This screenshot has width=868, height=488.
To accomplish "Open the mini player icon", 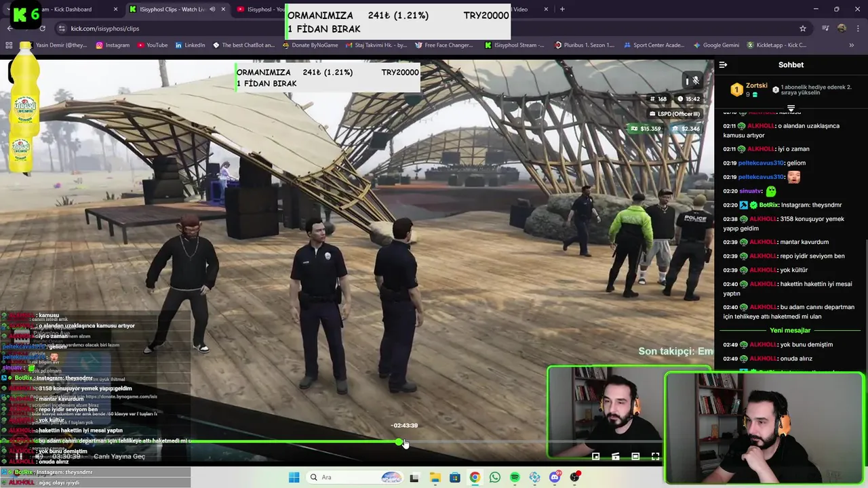I will 595,457.
